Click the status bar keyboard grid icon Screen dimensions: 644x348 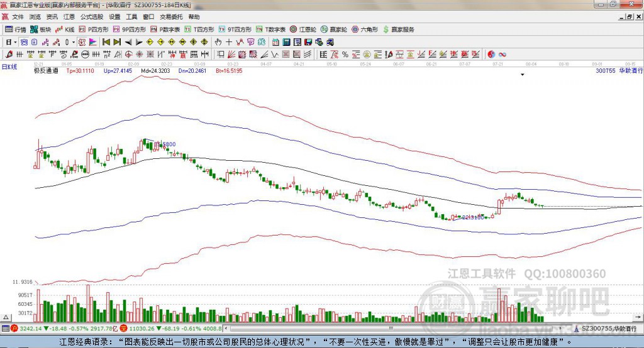tap(5, 329)
